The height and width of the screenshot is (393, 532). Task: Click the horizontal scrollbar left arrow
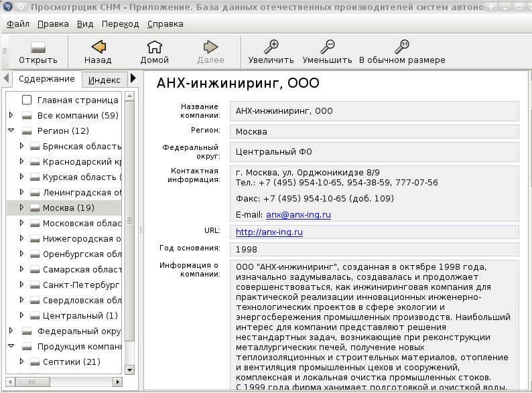click(x=10, y=382)
